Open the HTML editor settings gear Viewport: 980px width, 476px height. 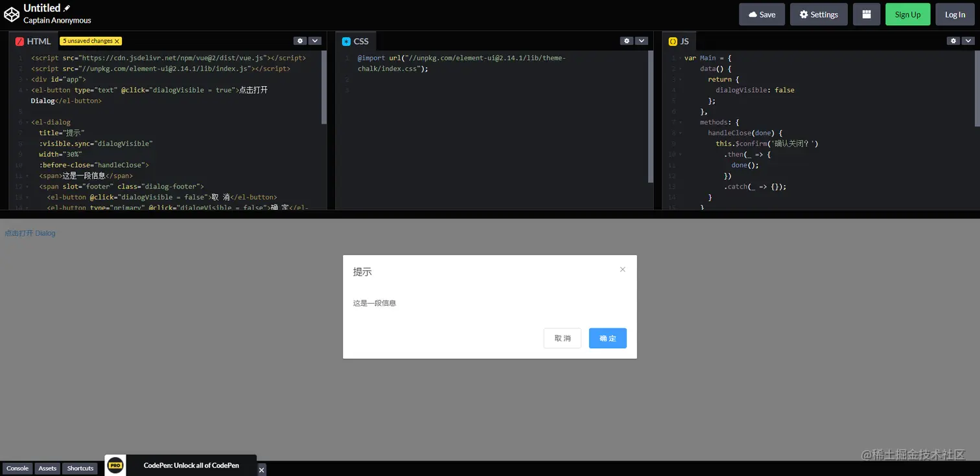[x=299, y=41]
